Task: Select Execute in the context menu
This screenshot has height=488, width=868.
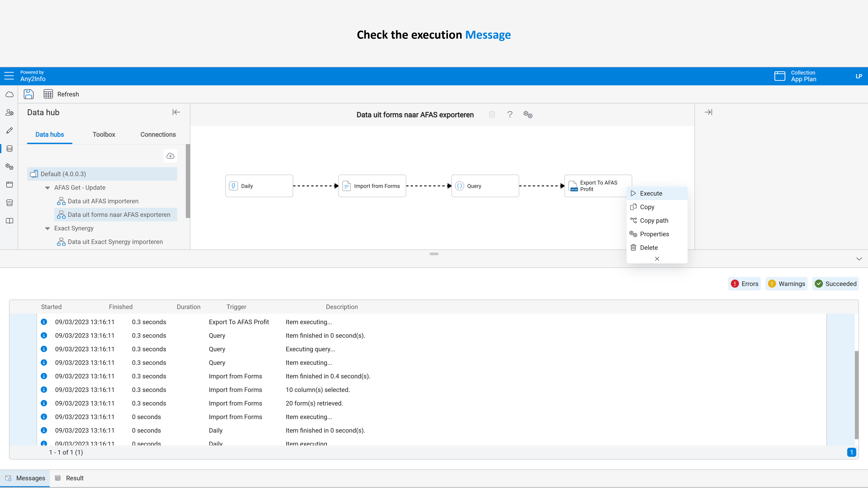Action: tap(651, 193)
